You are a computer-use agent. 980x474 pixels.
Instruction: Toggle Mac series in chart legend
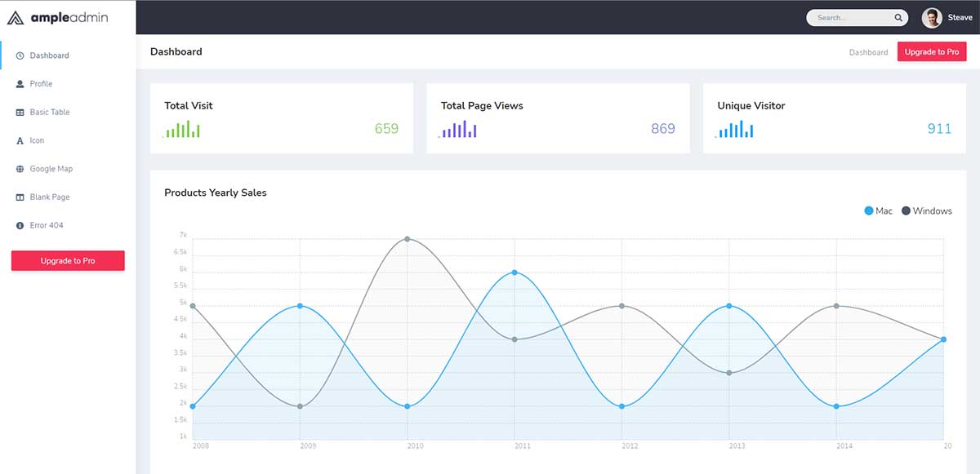[x=878, y=211]
